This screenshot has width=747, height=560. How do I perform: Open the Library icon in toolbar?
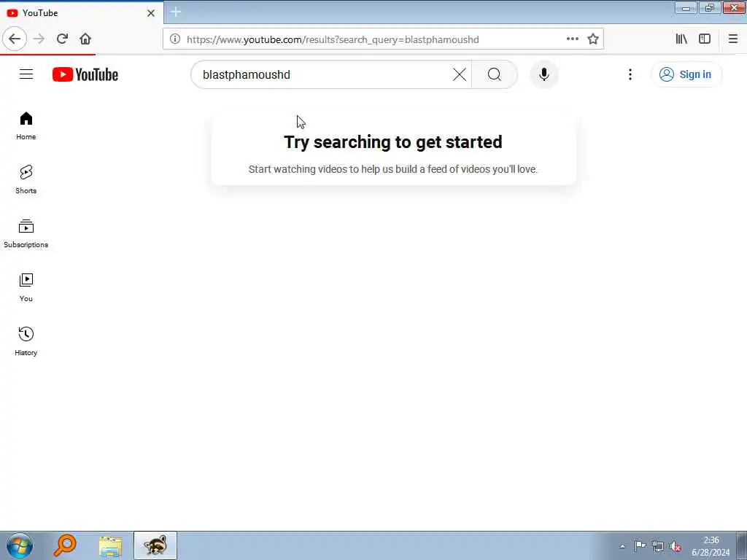(x=681, y=39)
